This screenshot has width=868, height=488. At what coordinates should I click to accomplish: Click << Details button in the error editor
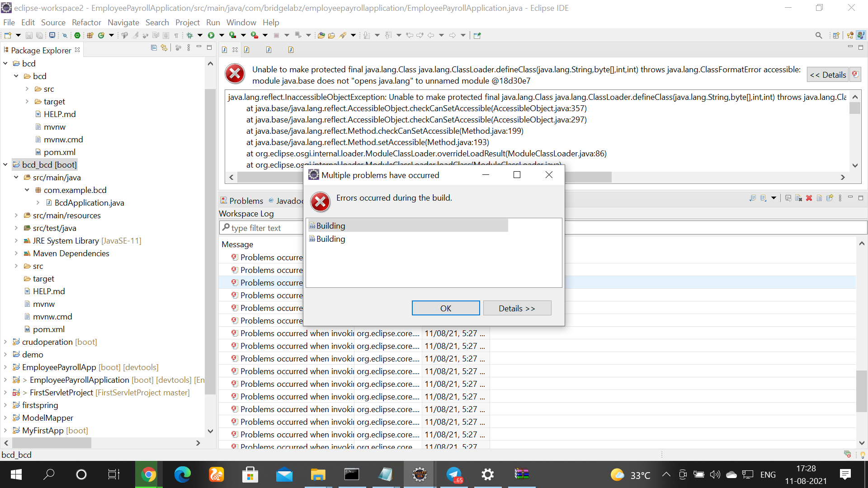click(x=828, y=75)
